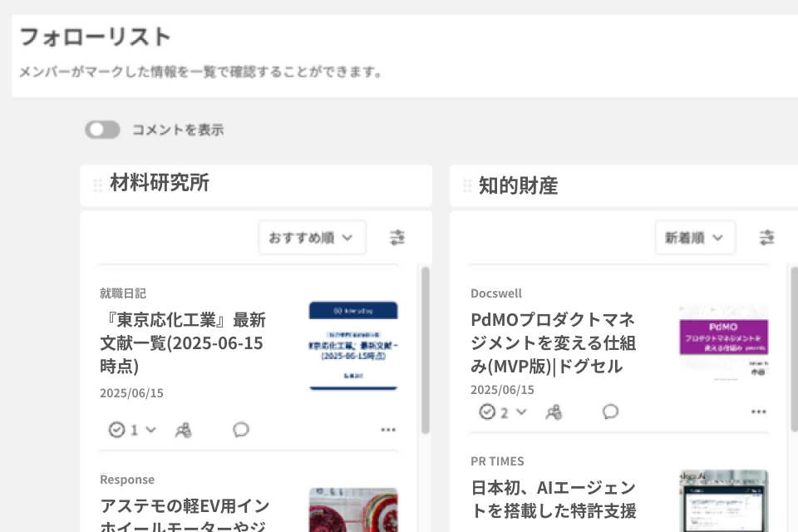Click the フォローリスト page heading

pos(95,37)
